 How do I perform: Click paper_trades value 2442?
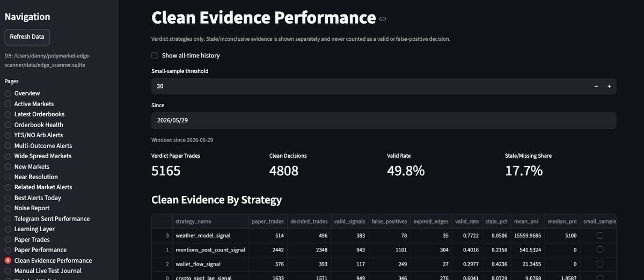point(267,250)
